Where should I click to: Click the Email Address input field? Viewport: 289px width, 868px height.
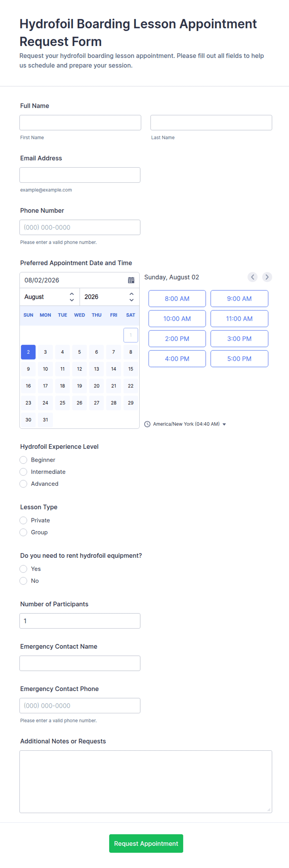pos(80,175)
